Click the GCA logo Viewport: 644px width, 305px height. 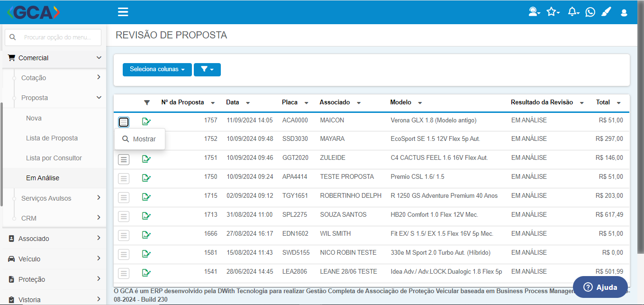tap(33, 12)
